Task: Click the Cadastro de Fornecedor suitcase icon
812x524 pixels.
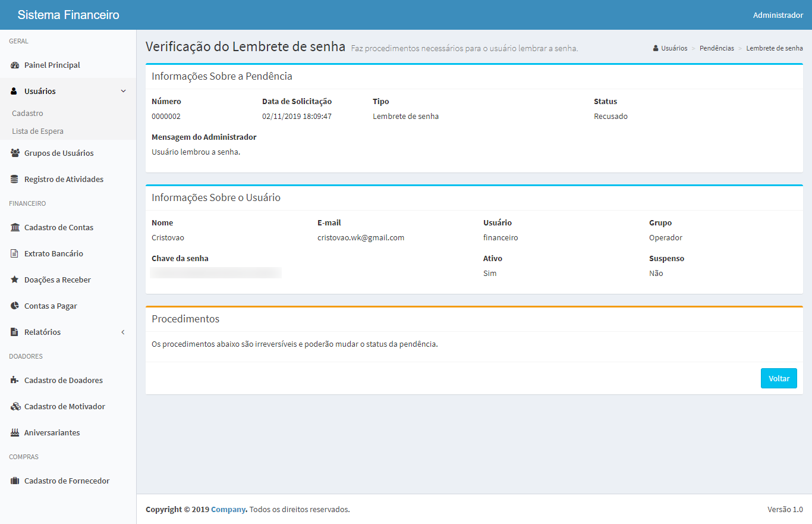Action: 15,481
